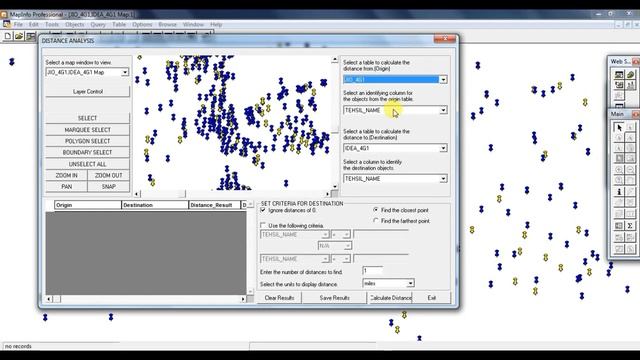
Task: Click Set Clip Region icon in Main toolbar
Action: 630,249
